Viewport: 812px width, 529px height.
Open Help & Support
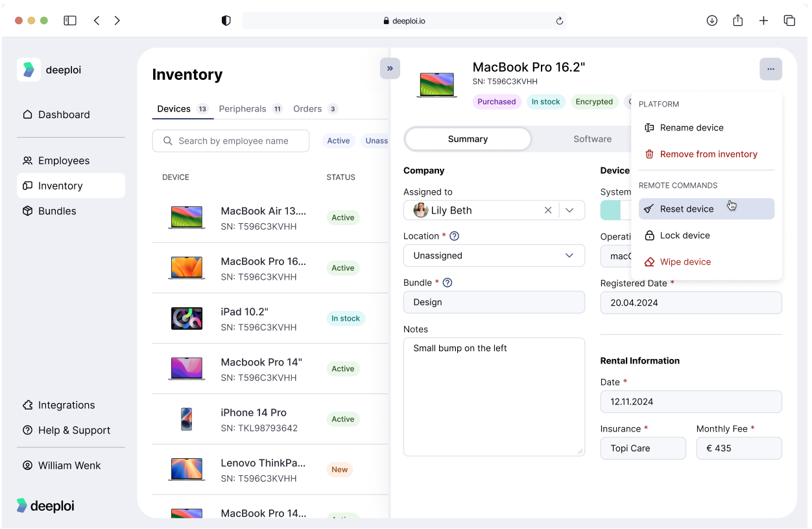[71, 430]
